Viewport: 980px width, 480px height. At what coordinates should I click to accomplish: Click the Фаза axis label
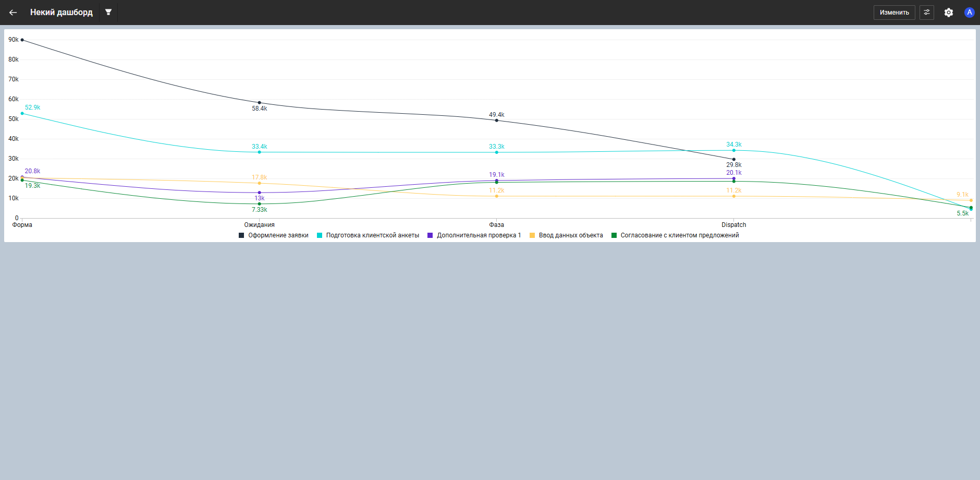pyautogui.click(x=497, y=225)
